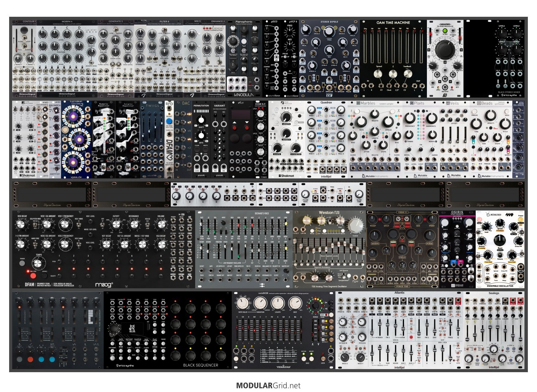This screenshot has width=537, height=392.
Task: Click the Erica Synths logo on Black Sequencer
Action: coord(125,365)
